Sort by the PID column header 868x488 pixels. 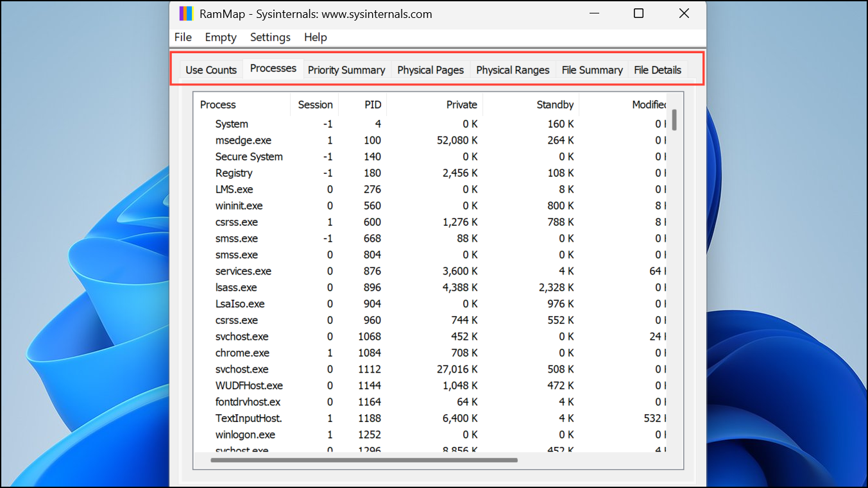click(373, 105)
